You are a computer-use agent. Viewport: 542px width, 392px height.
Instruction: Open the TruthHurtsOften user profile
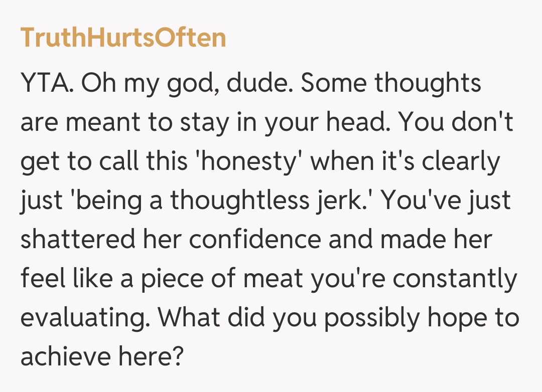[x=123, y=38]
